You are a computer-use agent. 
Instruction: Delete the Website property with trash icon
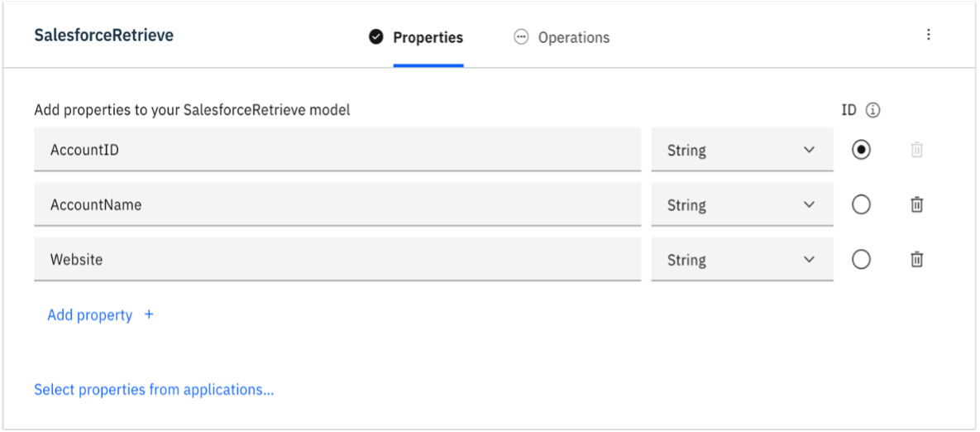916,259
